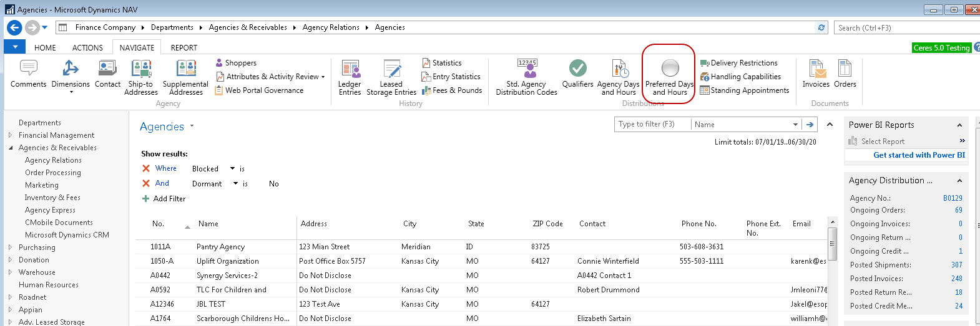Click the Qualifiers checkmark icon
Viewport: 980px width, 326px height.
pos(577,68)
